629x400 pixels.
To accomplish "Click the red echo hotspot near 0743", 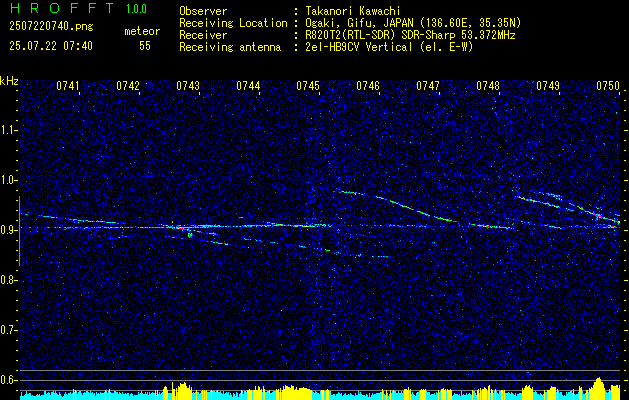I will [x=181, y=228].
